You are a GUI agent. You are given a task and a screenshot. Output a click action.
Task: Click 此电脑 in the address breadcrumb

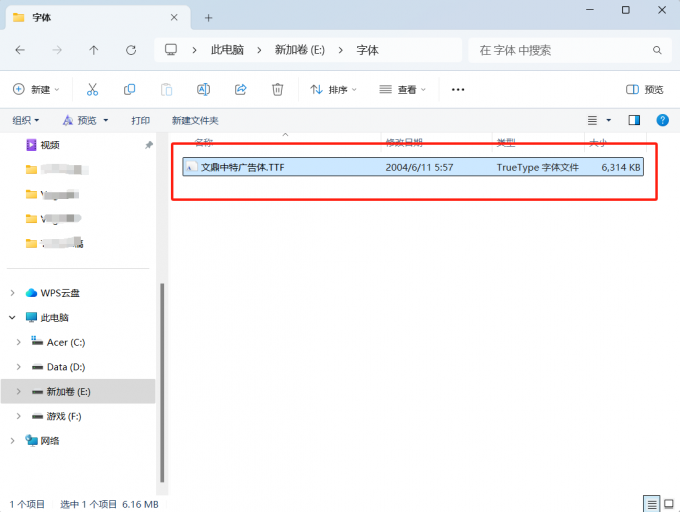coord(227,50)
